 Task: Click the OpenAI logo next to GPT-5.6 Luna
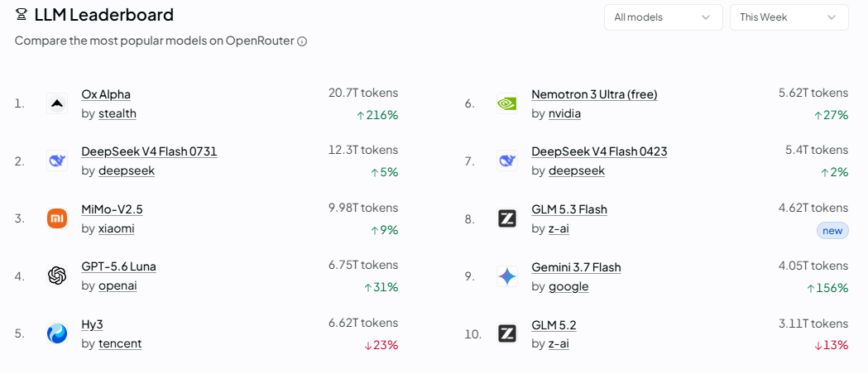point(57,276)
